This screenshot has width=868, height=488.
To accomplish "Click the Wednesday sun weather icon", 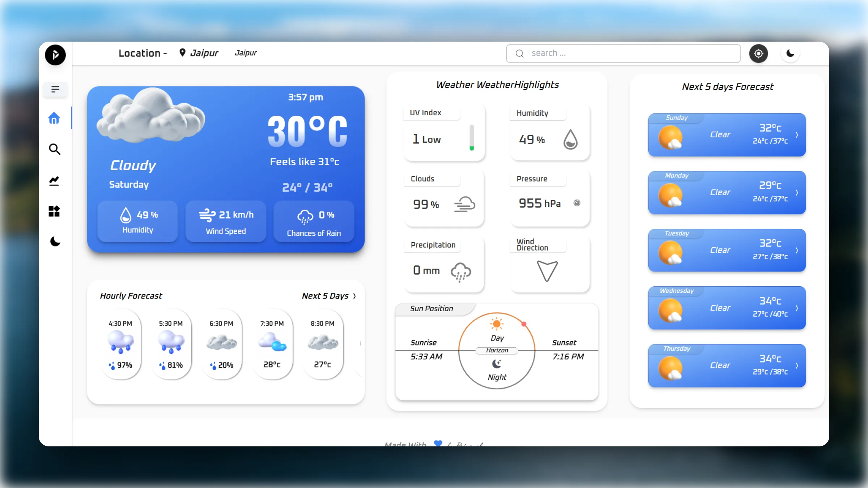I will click(671, 311).
